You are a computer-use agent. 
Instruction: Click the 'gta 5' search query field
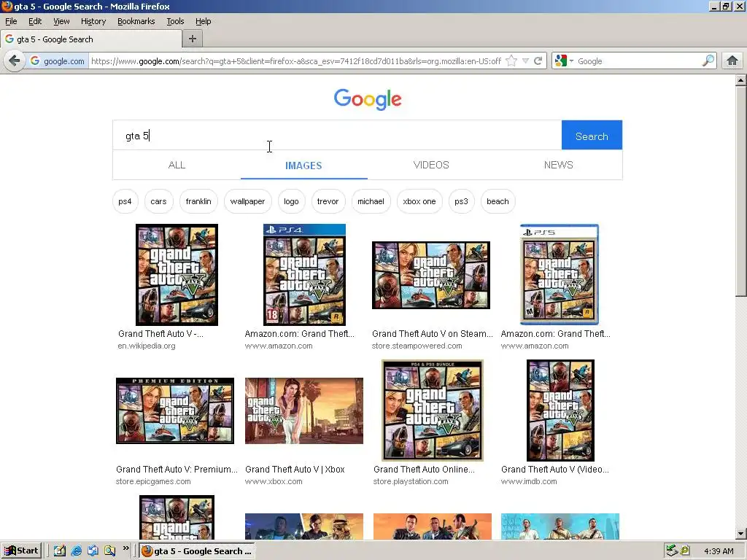(337, 136)
